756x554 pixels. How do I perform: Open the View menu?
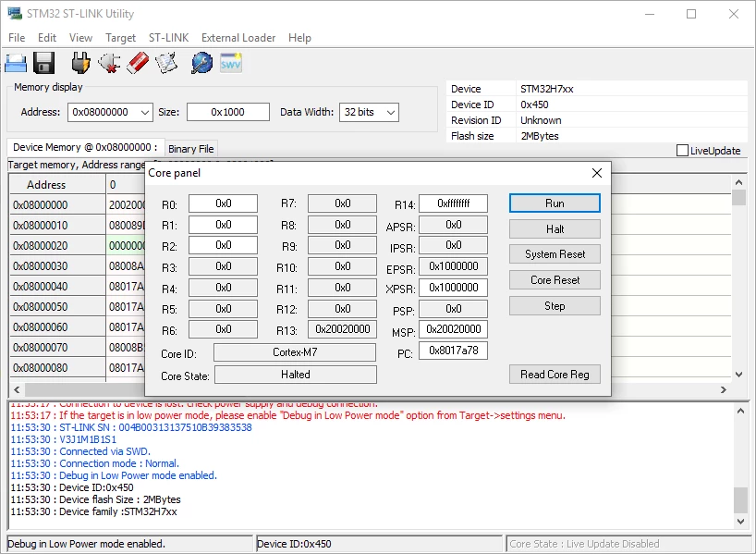(x=80, y=38)
